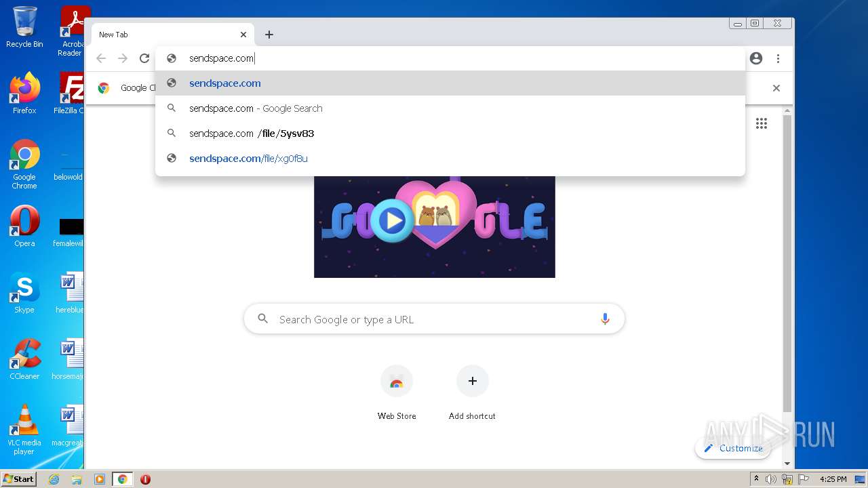This screenshot has width=868, height=488.
Task: Switch to Chrome in the taskbar
Action: [123, 479]
